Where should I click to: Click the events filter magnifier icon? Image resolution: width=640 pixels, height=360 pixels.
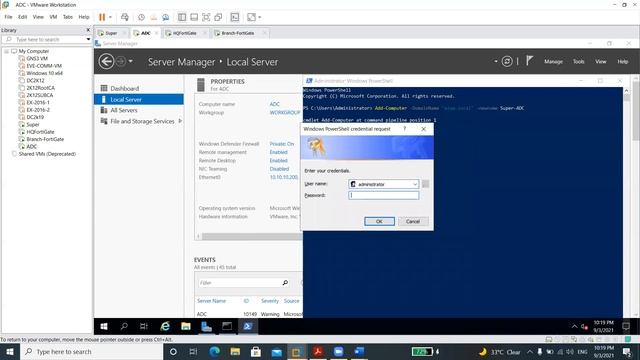[285, 283]
